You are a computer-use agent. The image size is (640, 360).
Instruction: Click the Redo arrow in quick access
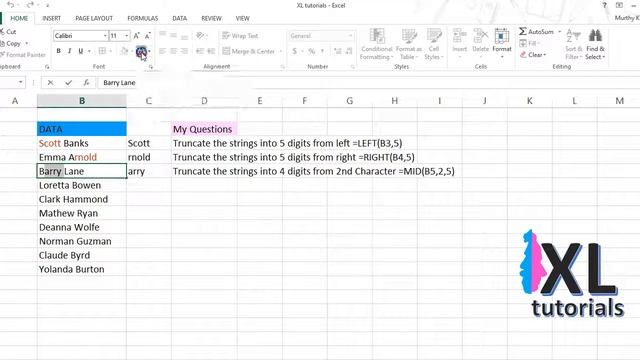pyautogui.click(x=30, y=5)
